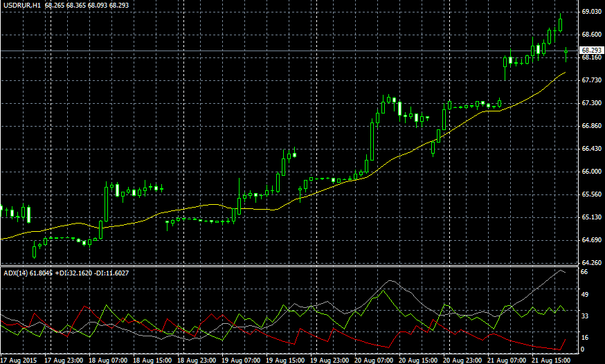Click the USDRUR,H1 chart title text
Image resolution: width=605 pixels, height=364 pixels.
coord(22,6)
